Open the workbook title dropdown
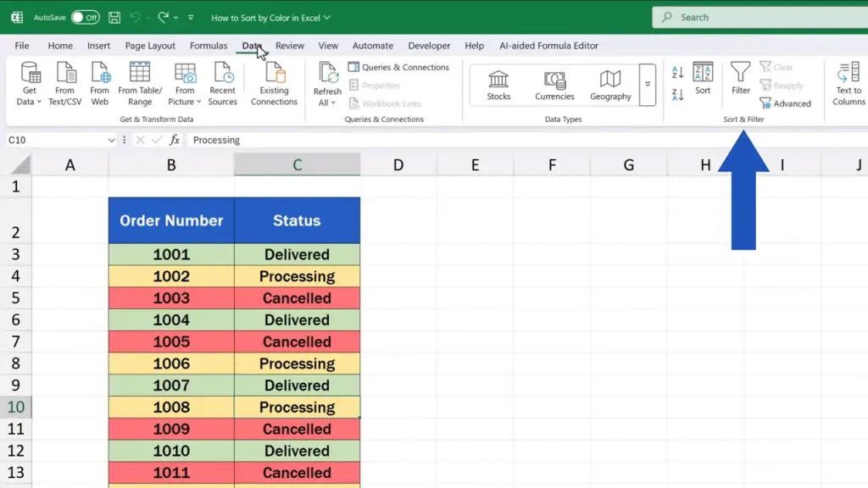Image resolution: width=868 pixels, height=488 pixels. pyautogui.click(x=327, y=18)
